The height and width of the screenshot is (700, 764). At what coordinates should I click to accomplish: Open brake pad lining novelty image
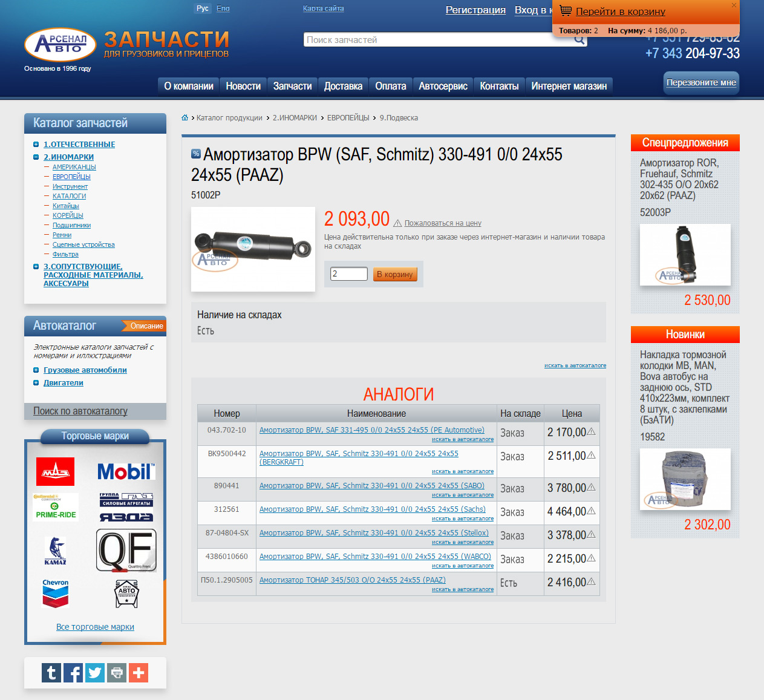(685, 479)
